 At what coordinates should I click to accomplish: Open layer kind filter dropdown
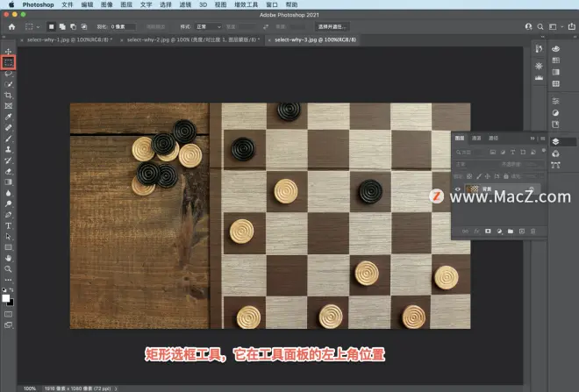coord(469,152)
